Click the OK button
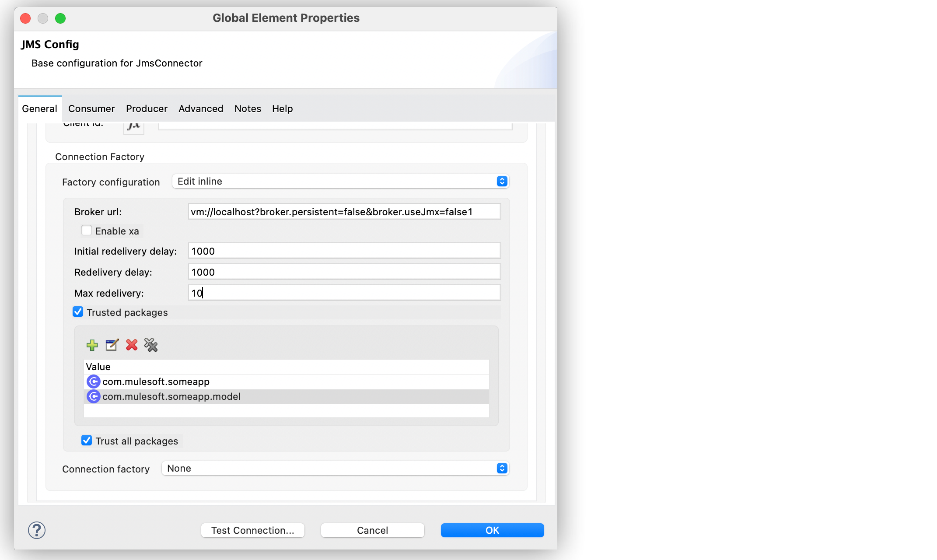 (x=492, y=530)
